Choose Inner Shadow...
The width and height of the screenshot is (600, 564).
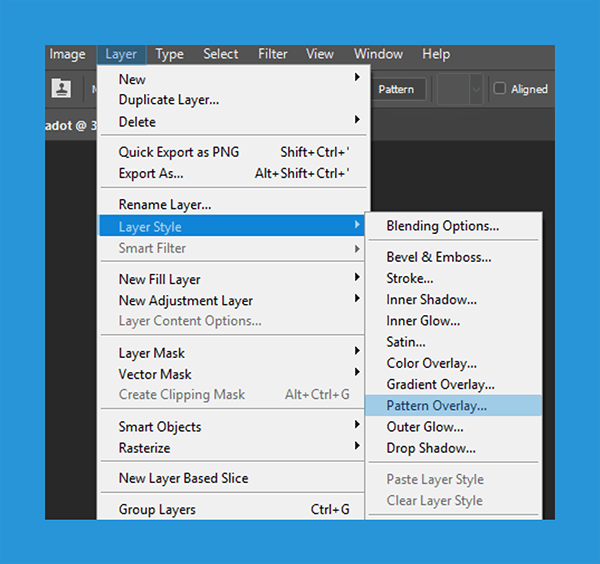coord(454,299)
